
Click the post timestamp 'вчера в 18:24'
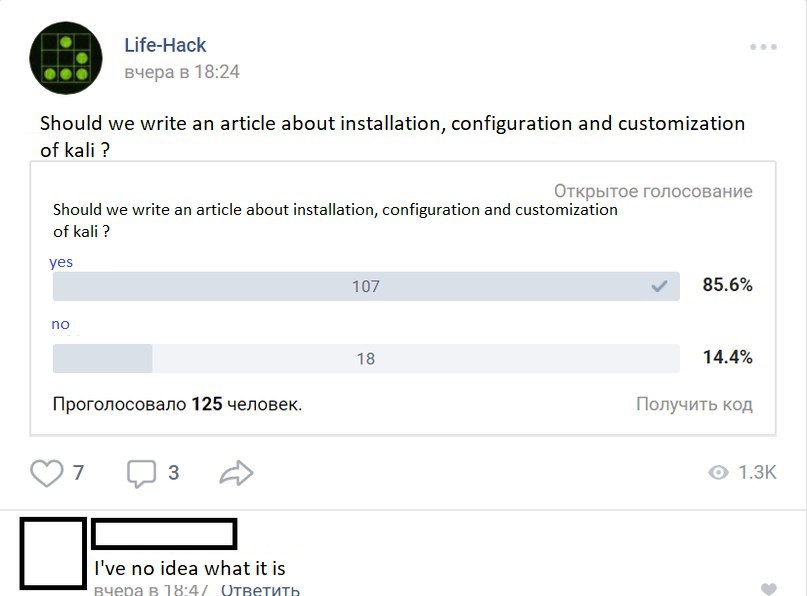tap(182, 72)
